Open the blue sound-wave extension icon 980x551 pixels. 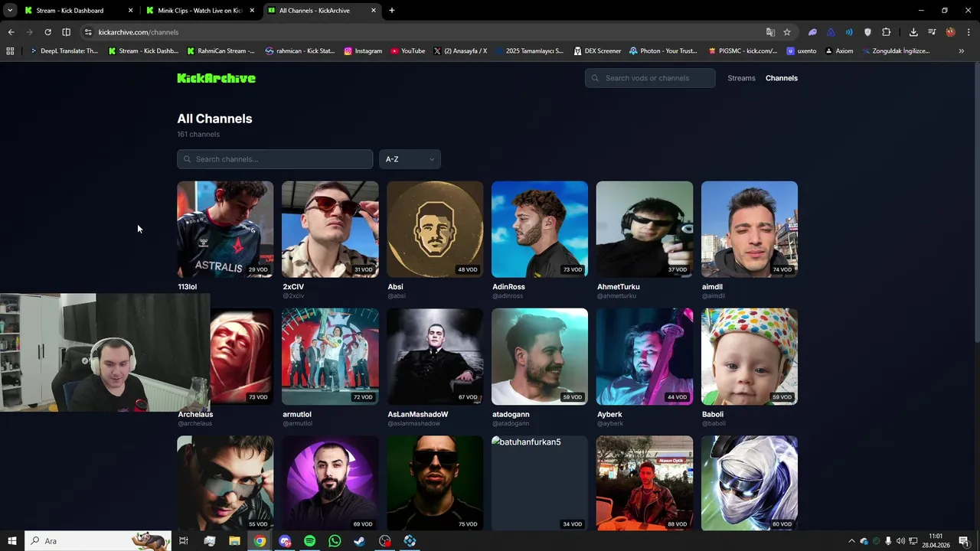(849, 32)
